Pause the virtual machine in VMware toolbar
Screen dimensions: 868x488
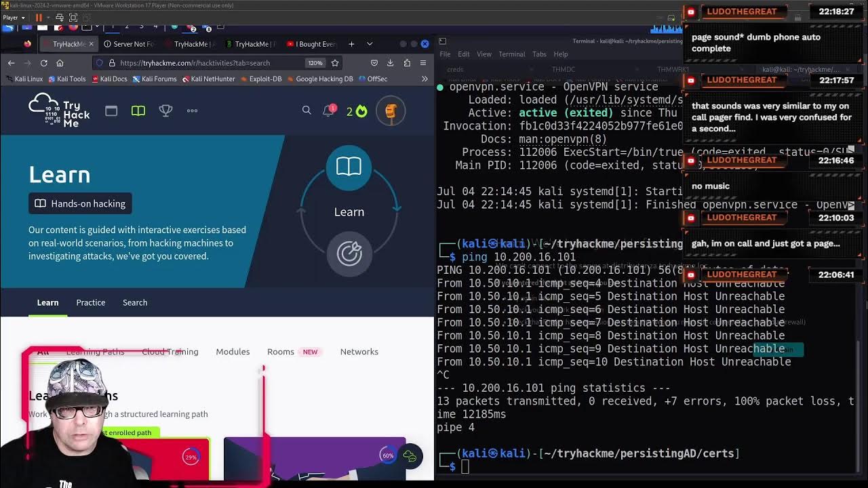click(39, 17)
